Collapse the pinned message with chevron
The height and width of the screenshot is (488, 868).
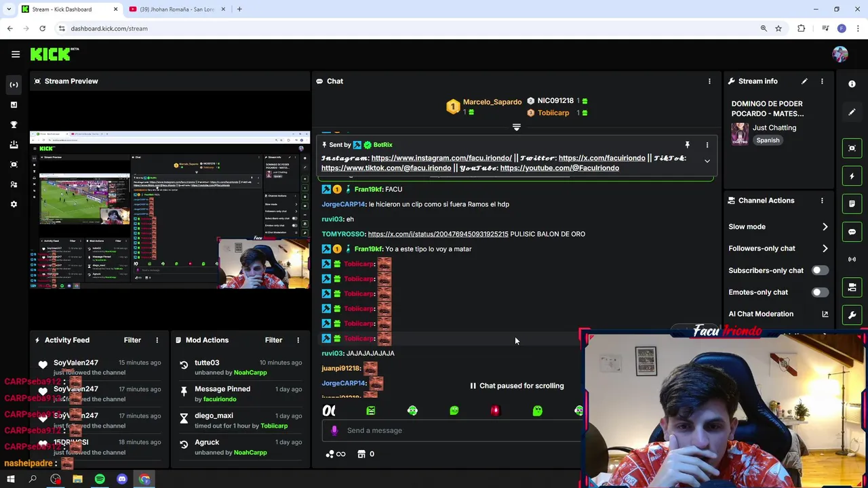click(707, 161)
